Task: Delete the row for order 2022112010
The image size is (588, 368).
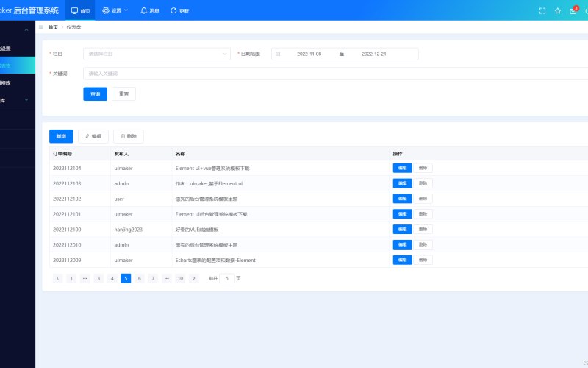Action: 423,245
